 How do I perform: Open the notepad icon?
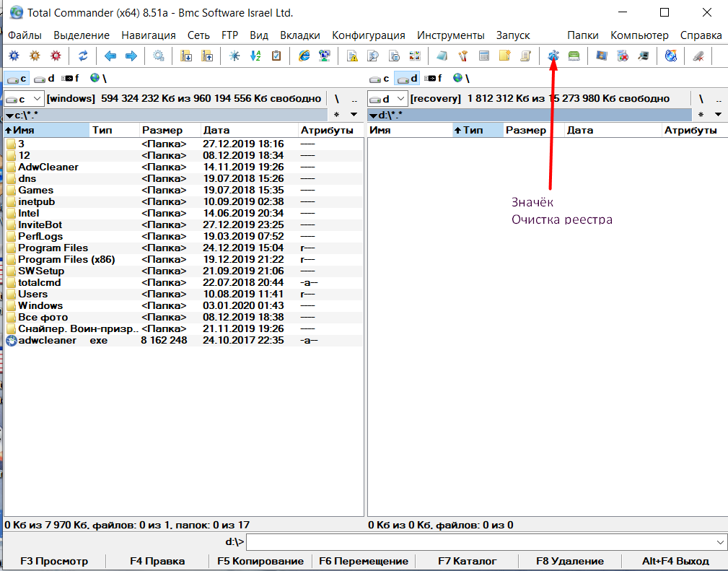point(442,56)
